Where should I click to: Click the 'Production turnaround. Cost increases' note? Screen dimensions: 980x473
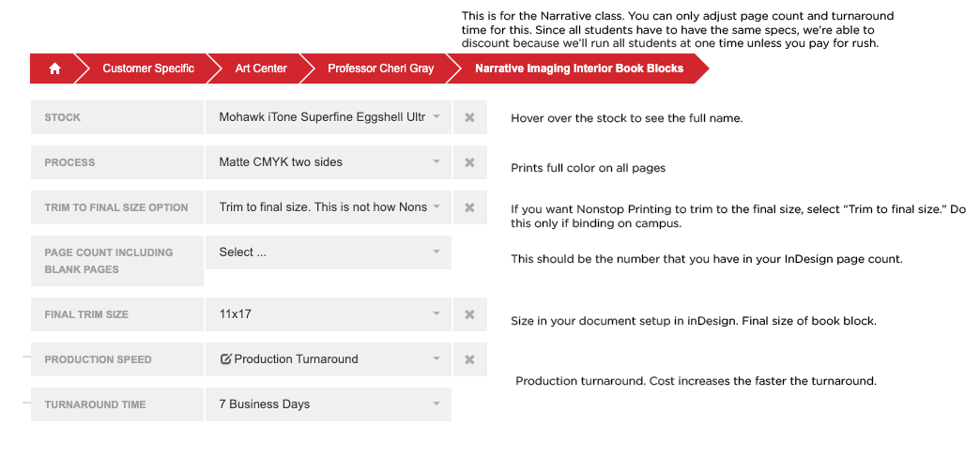[696, 380]
